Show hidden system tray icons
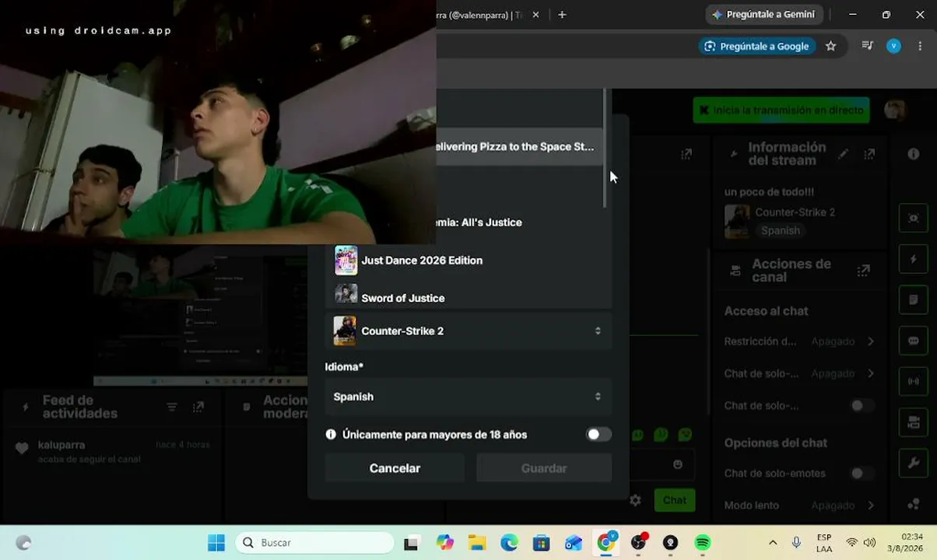This screenshot has width=937, height=560. click(772, 543)
